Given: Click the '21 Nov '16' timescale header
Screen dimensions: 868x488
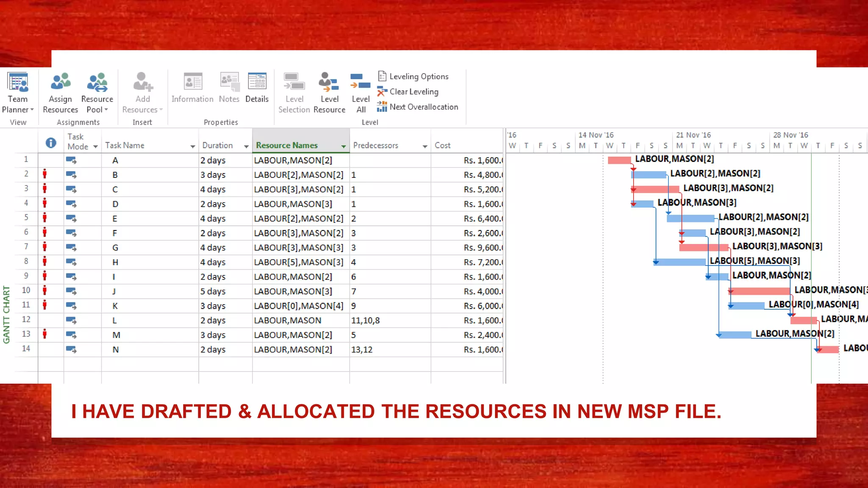Looking at the screenshot, I should pos(693,135).
